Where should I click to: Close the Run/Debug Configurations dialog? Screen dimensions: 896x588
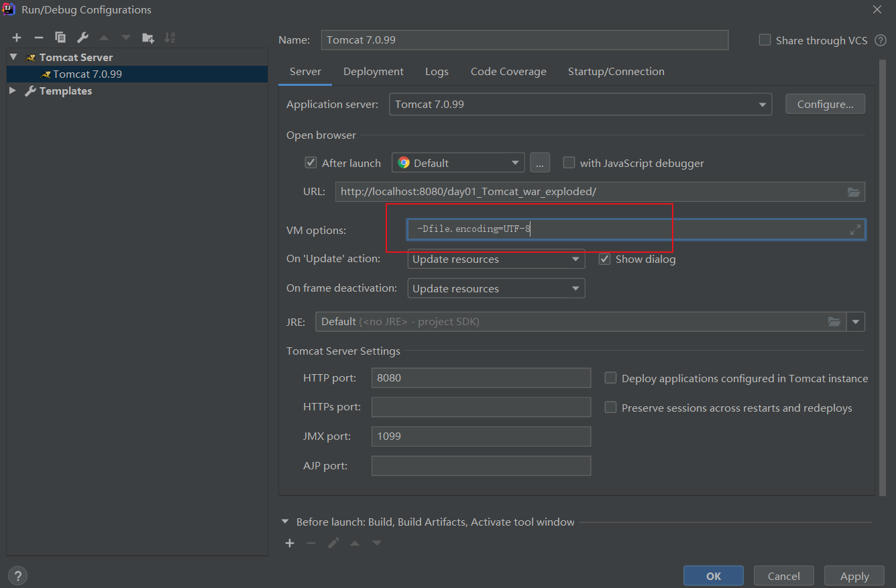(877, 9)
